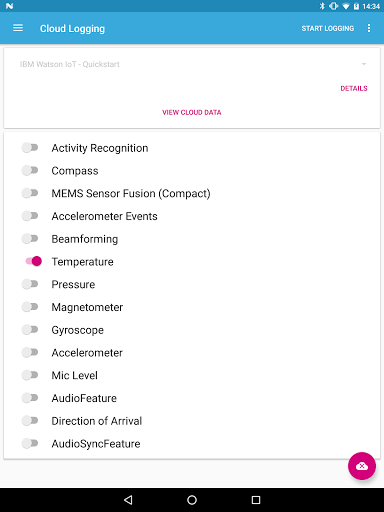
Task: Tap the Android home circle icon
Action: tap(192, 500)
